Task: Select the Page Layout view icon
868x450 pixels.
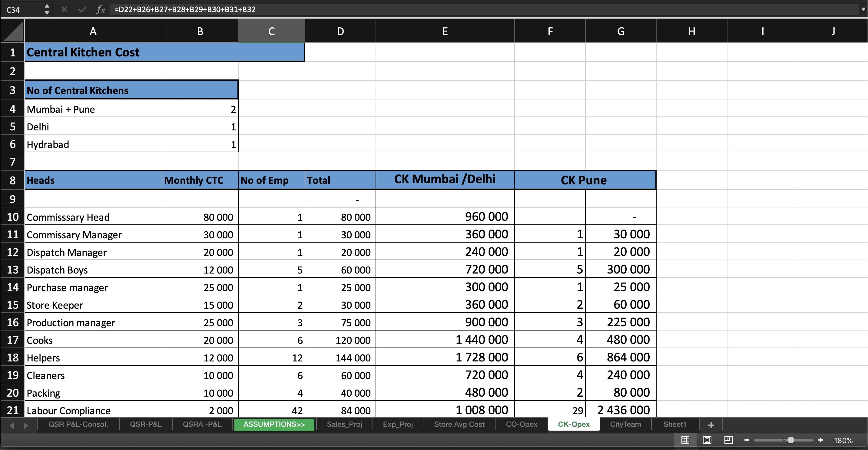Action: coord(707,440)
